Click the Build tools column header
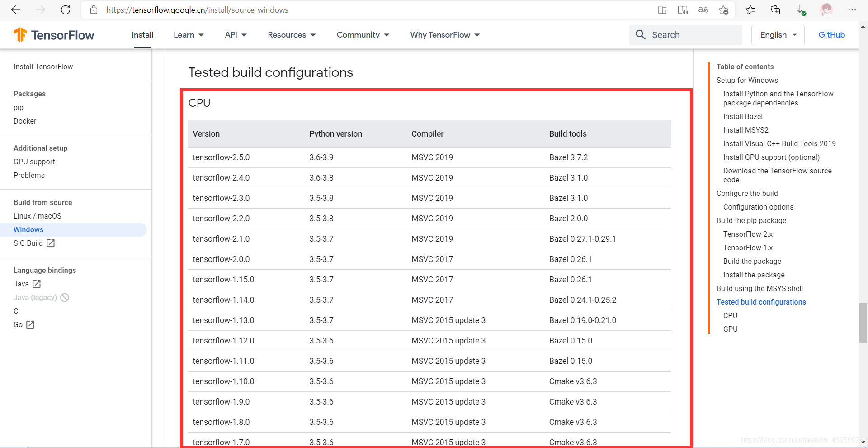Viewport: 868px width, 448px height. click(568, 134)
